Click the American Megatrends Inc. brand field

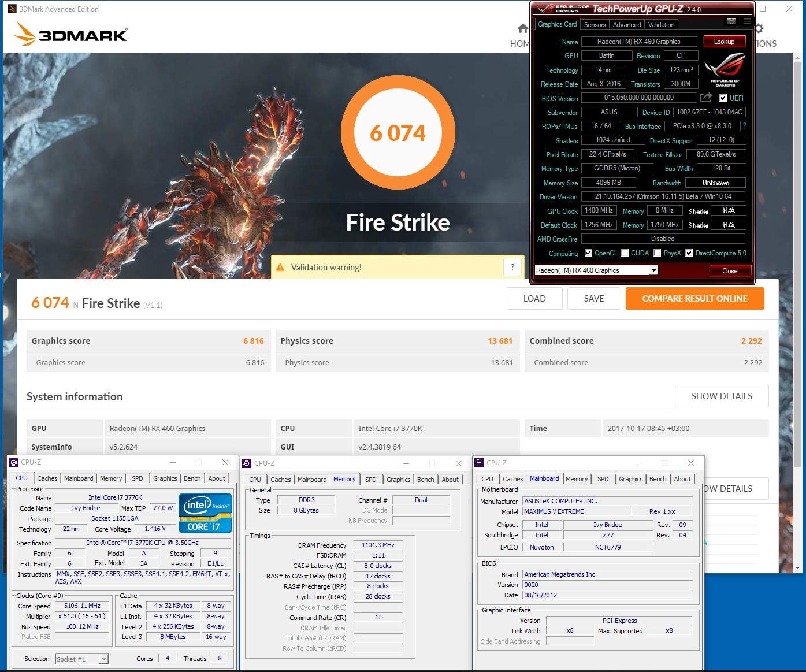tap(607, 574)
